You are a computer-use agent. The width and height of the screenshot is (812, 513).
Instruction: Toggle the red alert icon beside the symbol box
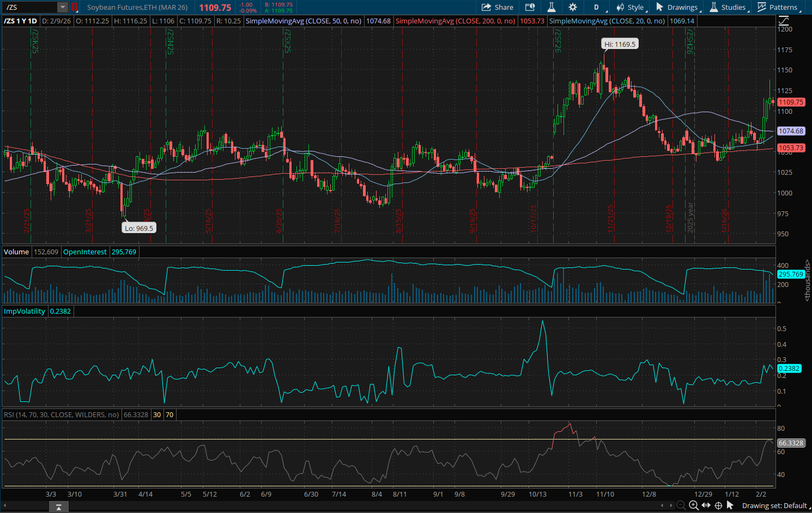click(75, 8)
